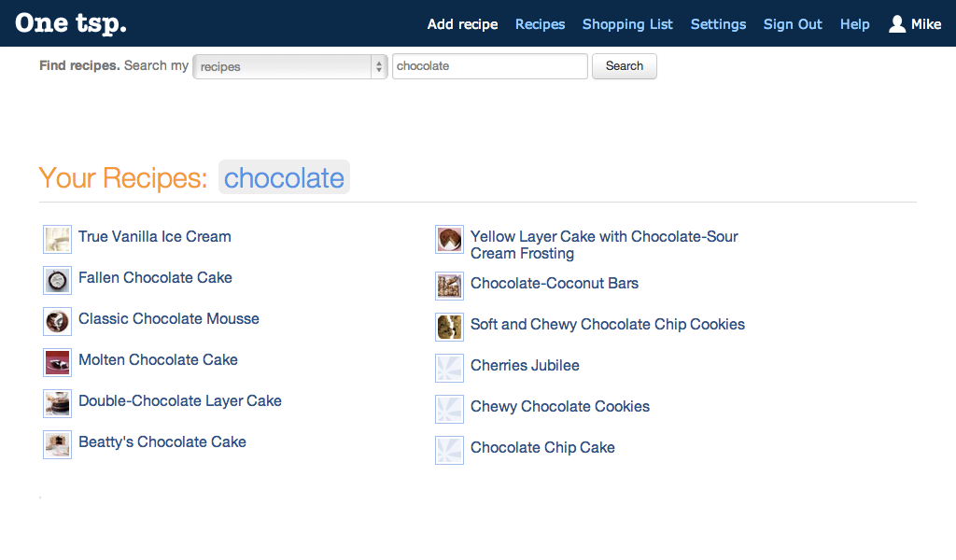956x560 pixels.
Task: Open Settings from the top navigation
Action: click(718, 24)
